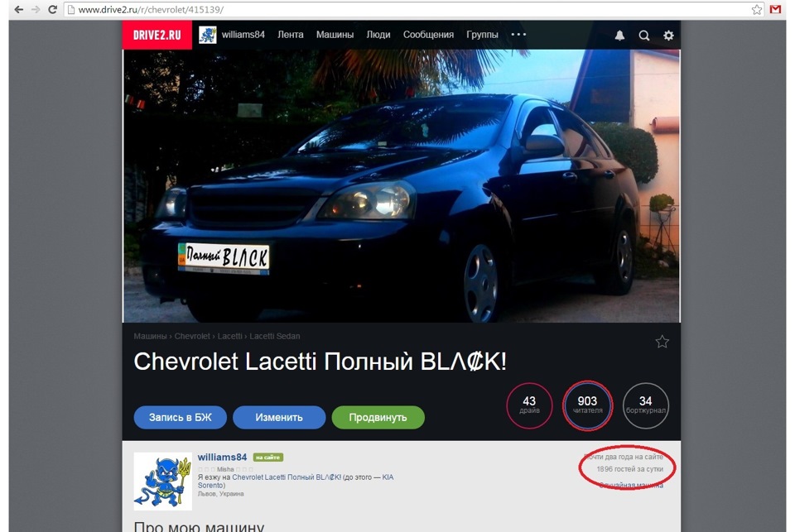
Task: Open the Машины menu item
Action: tap(335, 35)
